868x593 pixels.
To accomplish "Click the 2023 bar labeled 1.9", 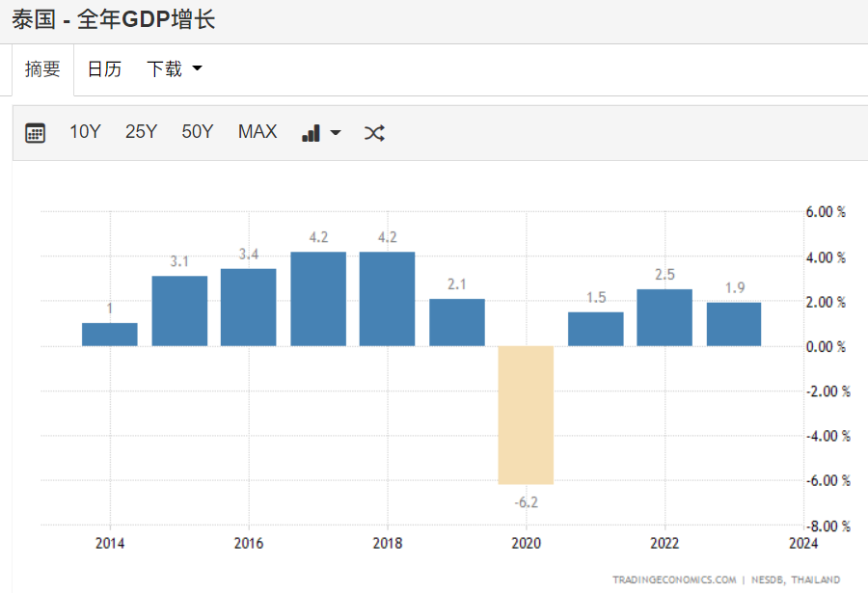I will (x=734, y=324).
